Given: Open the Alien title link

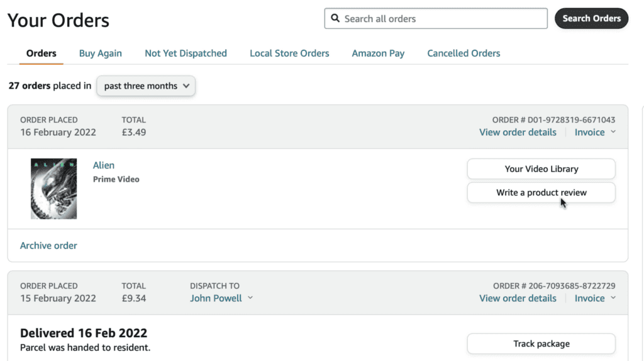Looking at the screenshot, I should point(104,165).
